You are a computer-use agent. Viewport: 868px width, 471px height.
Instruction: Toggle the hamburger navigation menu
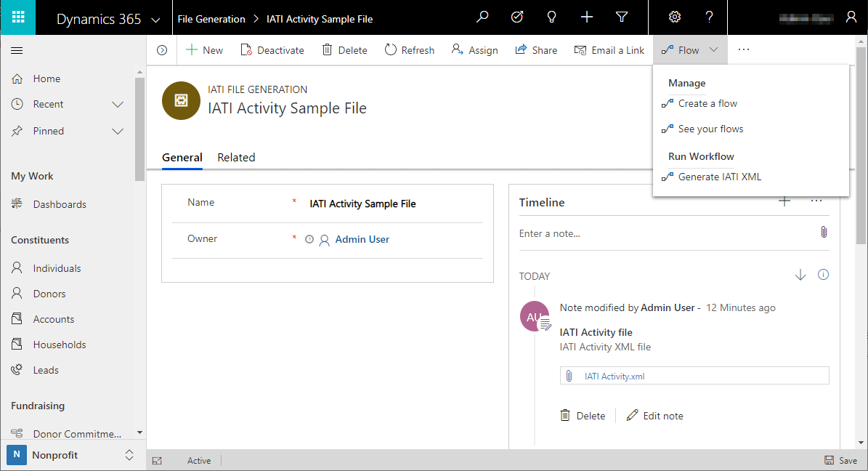click(x=17, y=50)
